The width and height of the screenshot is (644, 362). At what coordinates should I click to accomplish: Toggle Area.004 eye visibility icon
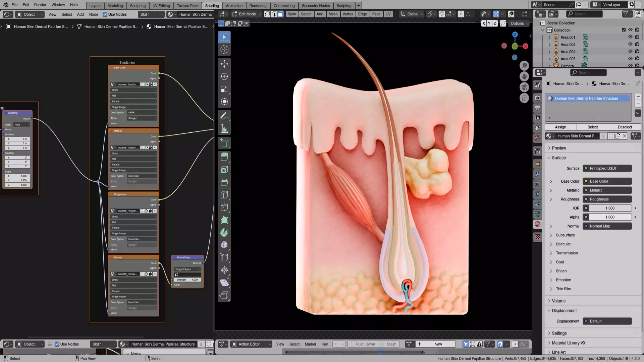pos(630,51)
